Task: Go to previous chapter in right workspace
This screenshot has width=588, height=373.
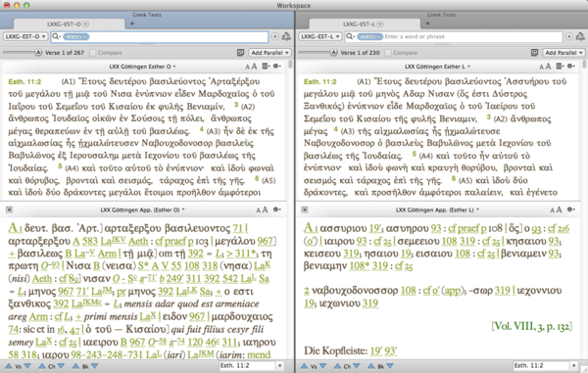Action: (337, 366)
